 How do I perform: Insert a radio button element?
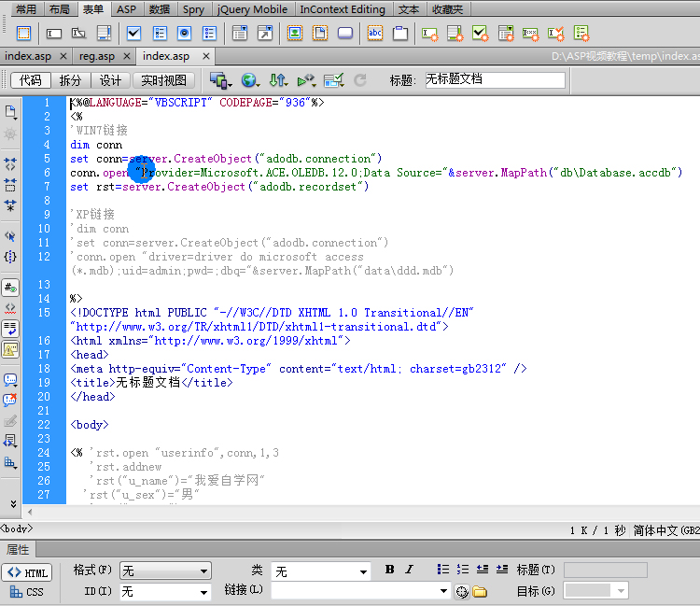click(185, 33)
